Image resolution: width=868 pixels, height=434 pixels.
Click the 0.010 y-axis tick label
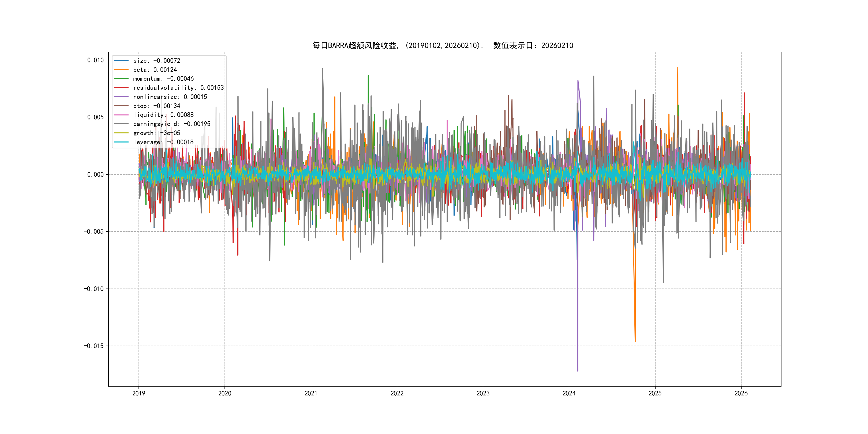coord(95,60)
